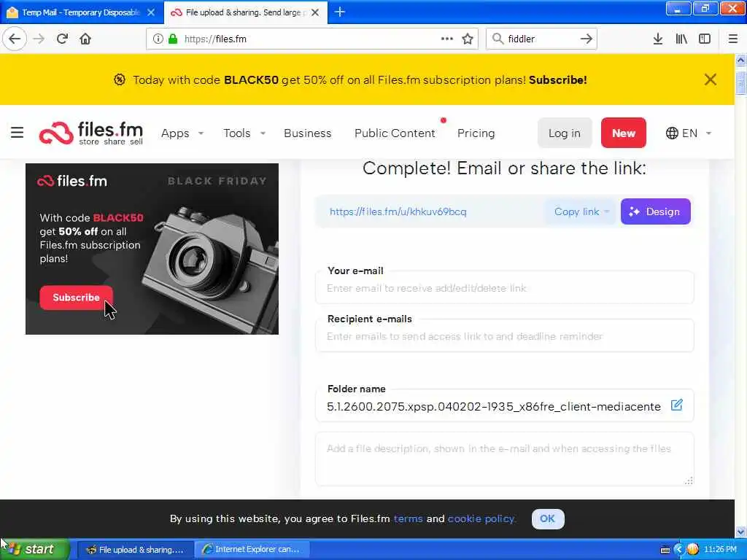This screenshot has height=560, width=747.
Task: Click the page vertical scrollbar thumb
Action: [x=740, y=83]
